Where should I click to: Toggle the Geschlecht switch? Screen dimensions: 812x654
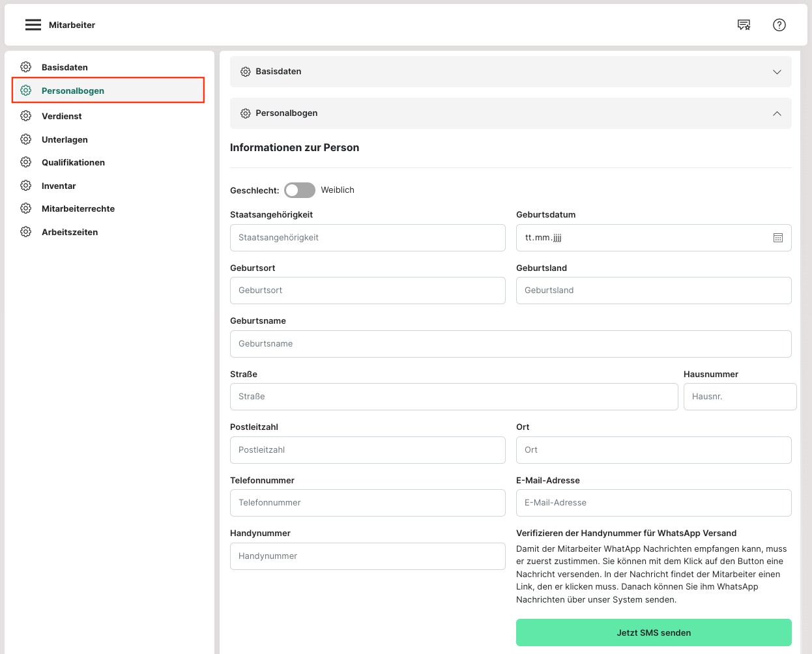click(300, 190)
